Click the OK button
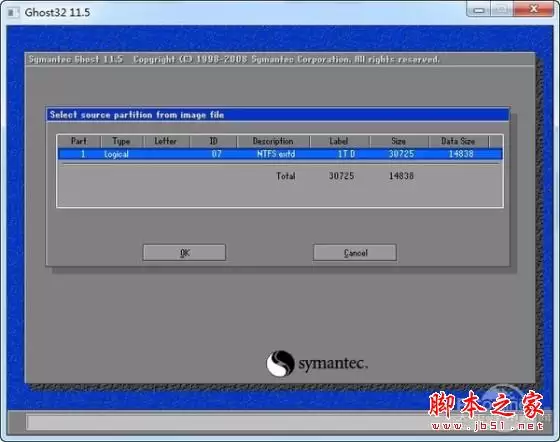The width and height of the screenshot is (560, 442). pyautogui.click(x=184, y=252)
